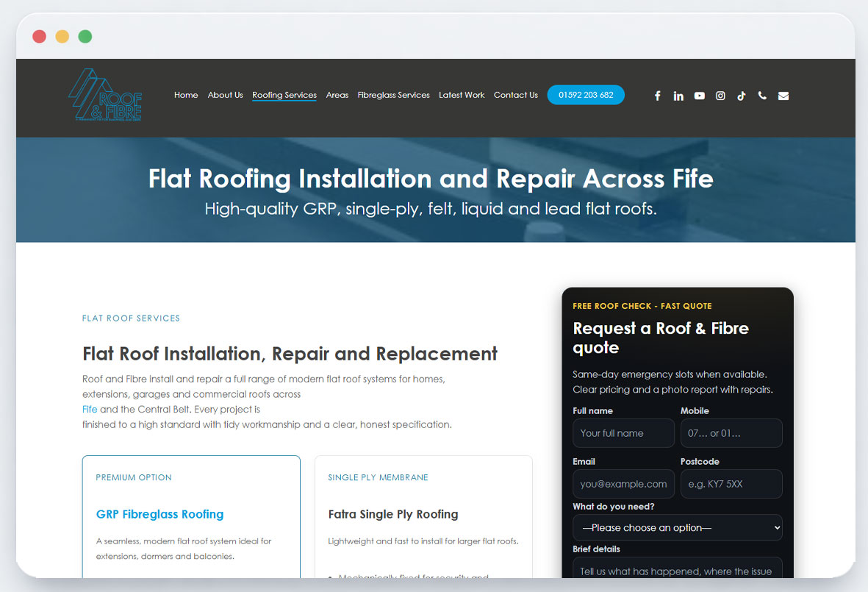Screen dimensions: 868x592
Task: Click the Roof & Fibre logo
Action: (x=105, y=96)
